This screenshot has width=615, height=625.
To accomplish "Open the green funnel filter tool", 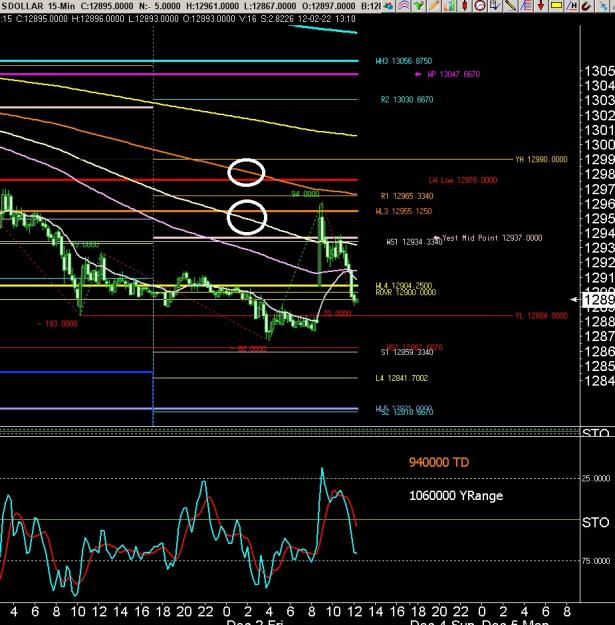I will tap(419, 6).
